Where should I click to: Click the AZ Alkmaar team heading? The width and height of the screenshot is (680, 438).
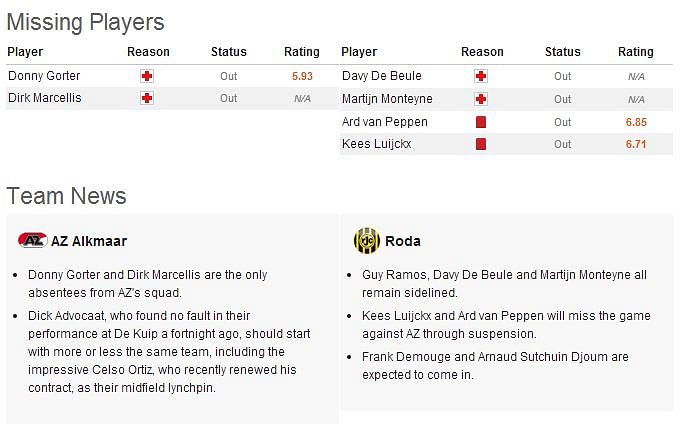[89, 241]
